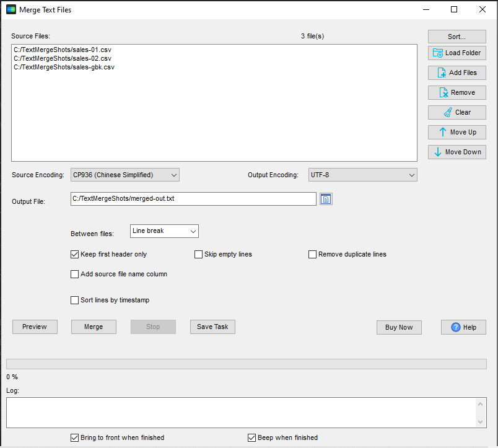Viewport: 498px width, 448px height.
Task: Close the Merge Text Files window
Action: point(483,9)
